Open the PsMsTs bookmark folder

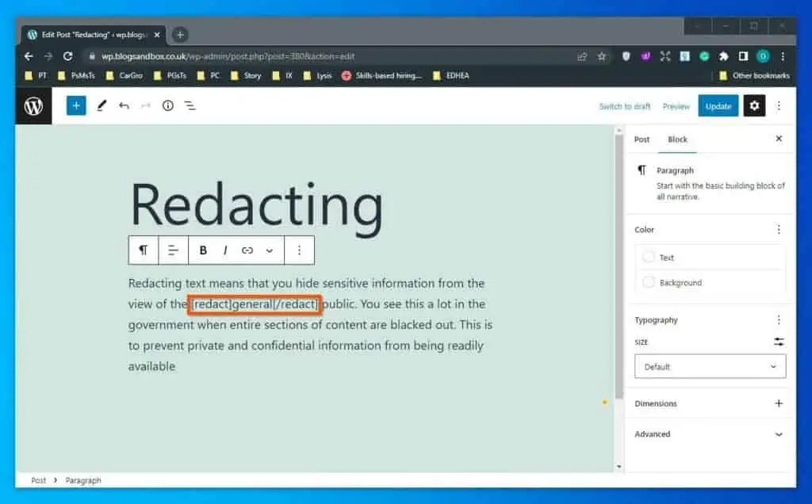click(77, 75)
